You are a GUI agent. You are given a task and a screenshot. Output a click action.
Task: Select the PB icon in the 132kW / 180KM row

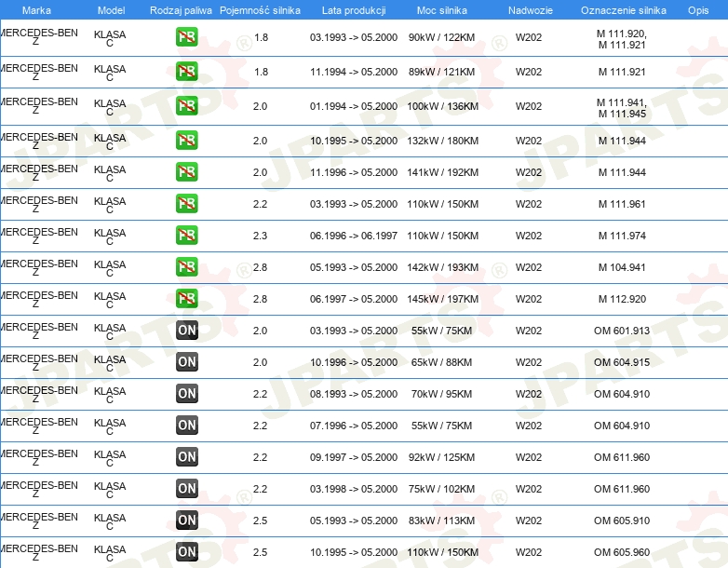click(x=187, y=141)
